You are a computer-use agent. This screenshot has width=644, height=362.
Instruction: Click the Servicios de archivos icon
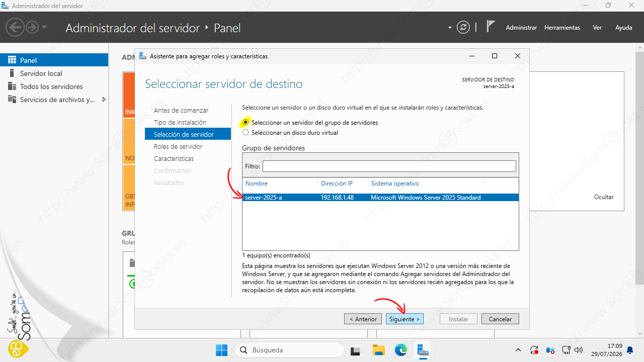click(12, 100)
